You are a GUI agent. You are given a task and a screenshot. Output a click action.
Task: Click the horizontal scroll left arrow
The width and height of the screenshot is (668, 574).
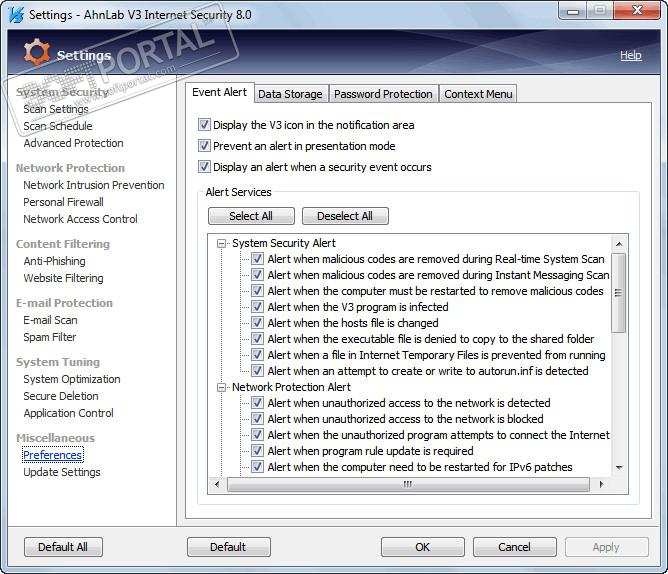click(217, 485)
